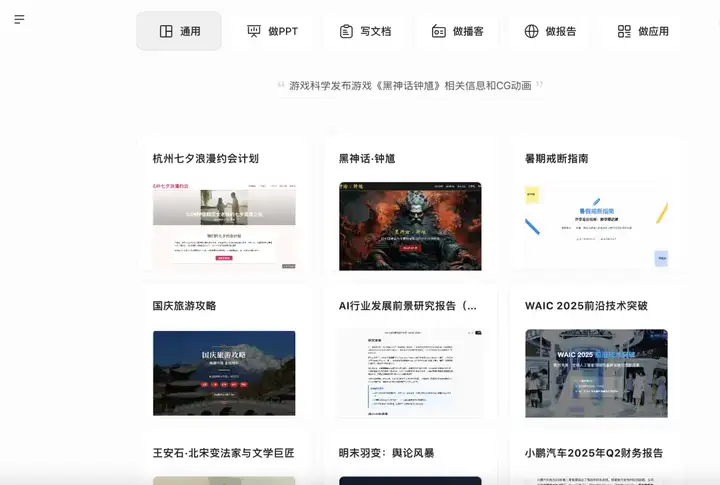Open the 明末羽变：舆论风暴 card title

[387, 453]
